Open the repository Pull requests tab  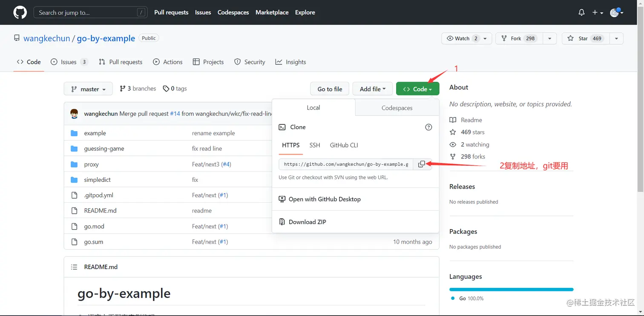tap(121, 62)
